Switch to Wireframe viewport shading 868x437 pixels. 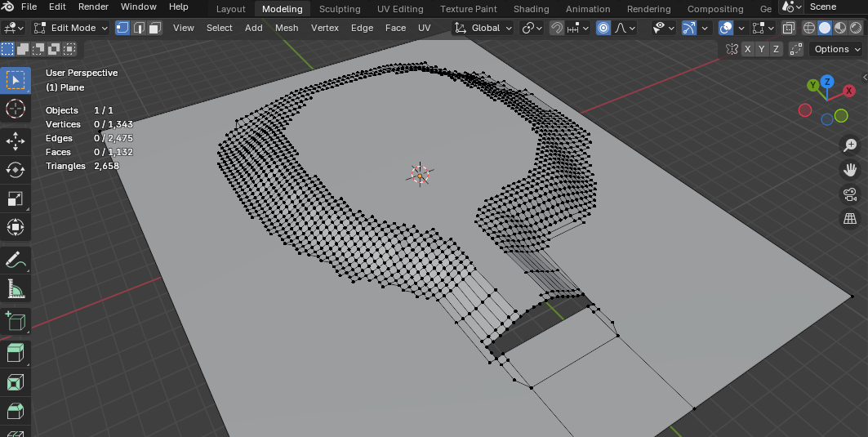809,28
